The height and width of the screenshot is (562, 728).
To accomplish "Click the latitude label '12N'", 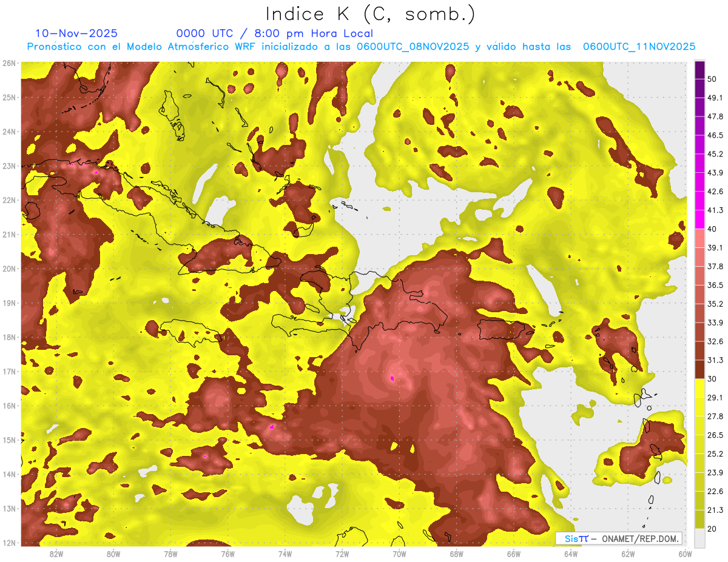I will 9,543.
